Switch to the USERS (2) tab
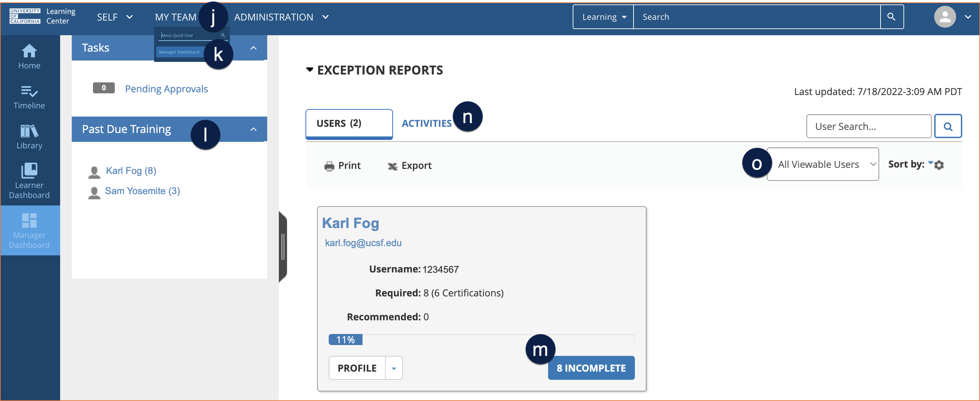 [349, 124]
